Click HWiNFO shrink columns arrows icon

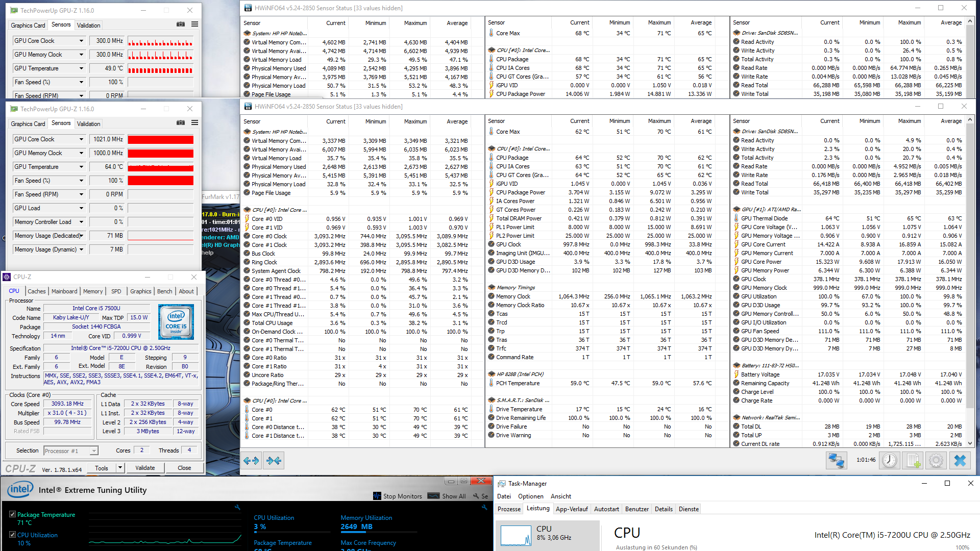[x=274, y=461]
